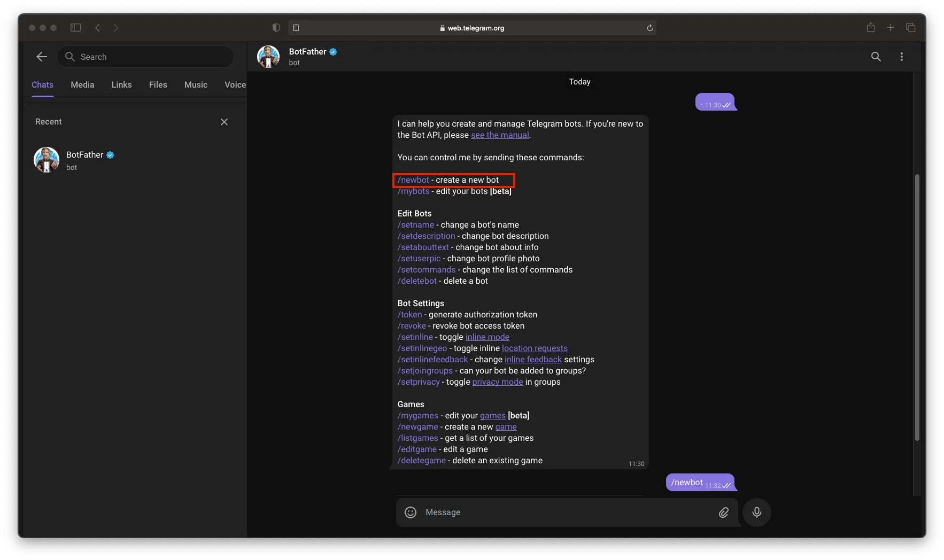The image size is (944, 560).
Task: Click the /setuserpic command
Action: [419, 259]
